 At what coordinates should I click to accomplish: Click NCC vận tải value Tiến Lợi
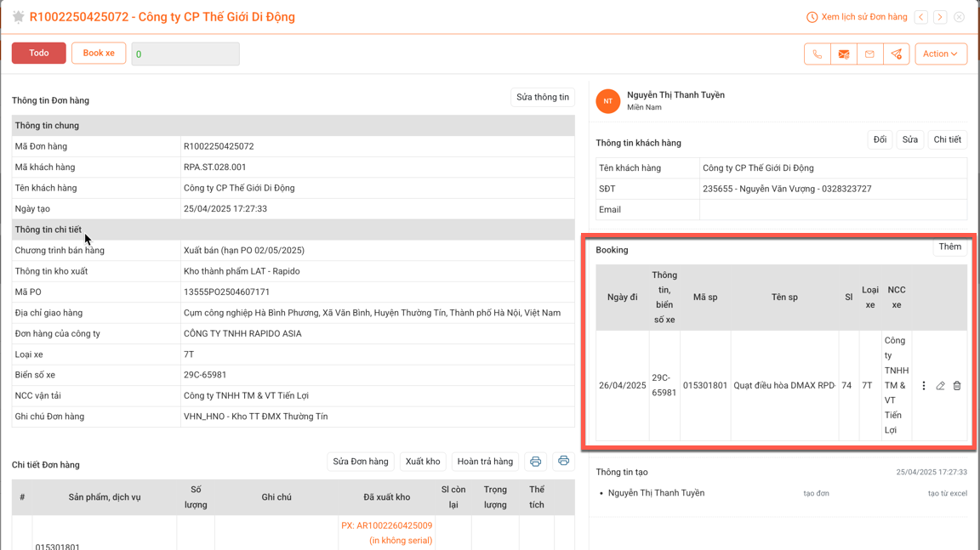point(246,396)
